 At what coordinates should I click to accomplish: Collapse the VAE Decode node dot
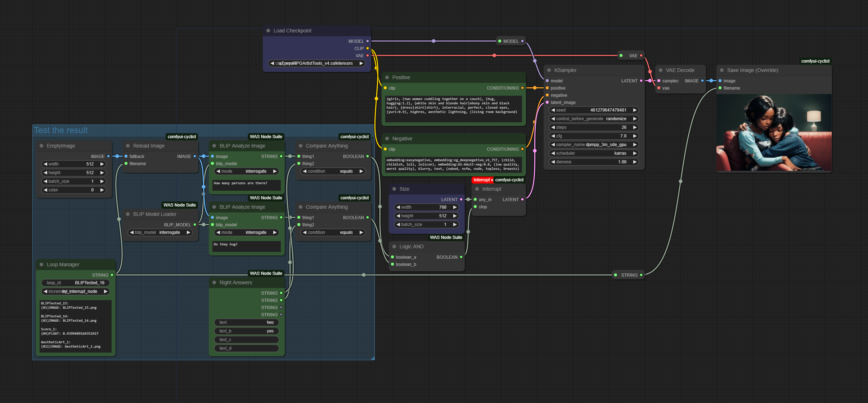click(x=661, y=70)
